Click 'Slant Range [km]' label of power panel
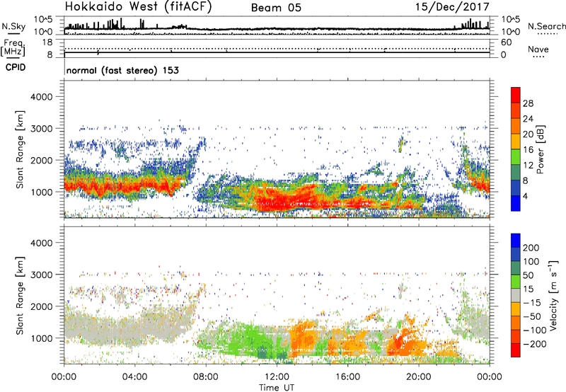The image size is (566, 392). pyautogui.click(x=20, y=149)
